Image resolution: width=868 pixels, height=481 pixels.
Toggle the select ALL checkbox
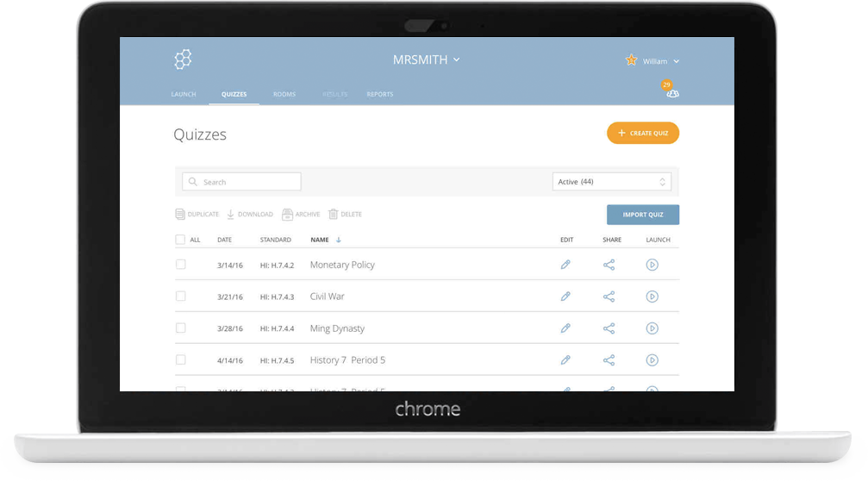(x=180, y=240)
